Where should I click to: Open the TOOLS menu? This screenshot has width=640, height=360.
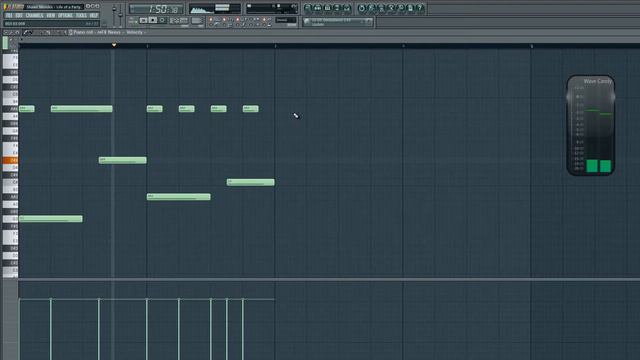pos(81,16)
